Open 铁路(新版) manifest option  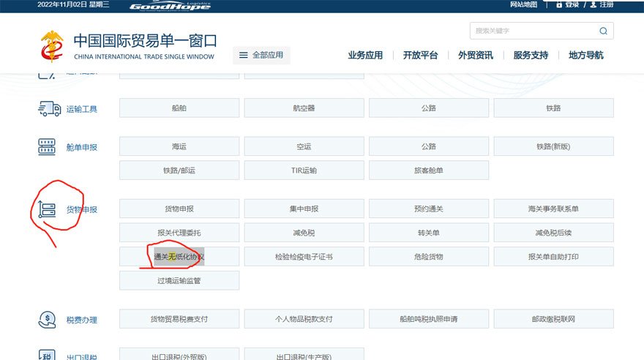click(x=554, y=146)
